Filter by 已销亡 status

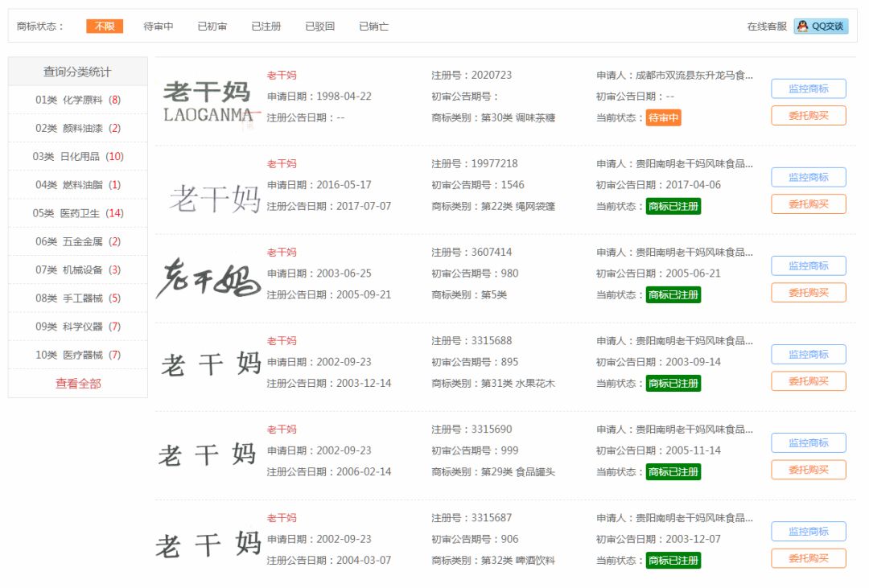pyautogui.click(x=374, y=26)
